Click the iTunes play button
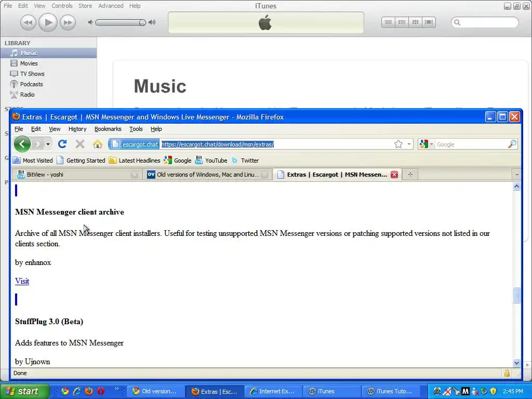Screen dimensions: 532x399 48,22
